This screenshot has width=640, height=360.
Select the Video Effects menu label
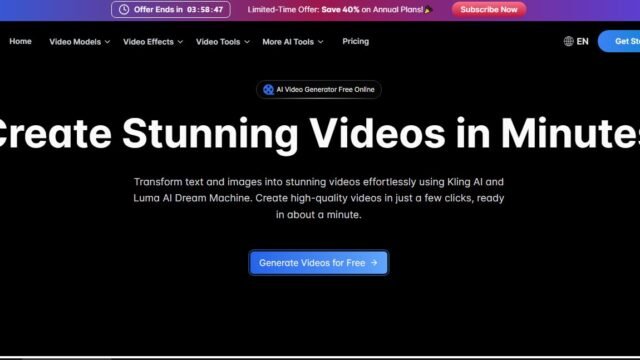point(148,42)
